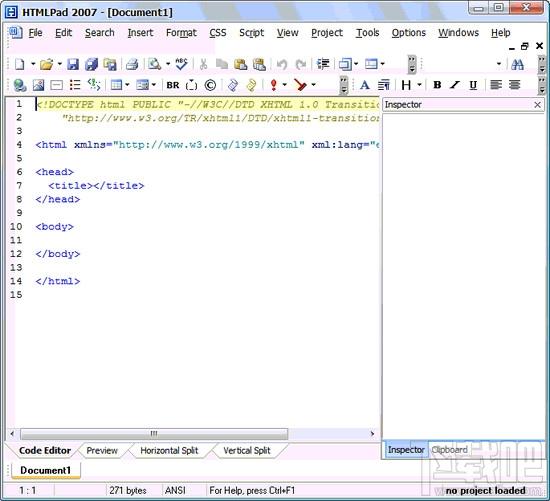Switch to the Preview tab
Image resolution: width=550 pixels, height=501 pixels.
pyautogui.click(x=102, y=450)
